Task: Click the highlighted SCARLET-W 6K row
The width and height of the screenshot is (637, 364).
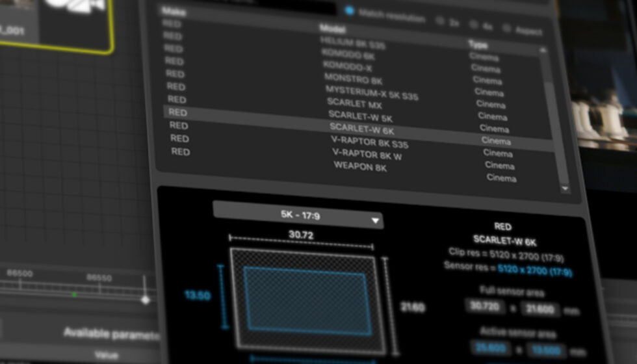Action: tap(359, 129)
